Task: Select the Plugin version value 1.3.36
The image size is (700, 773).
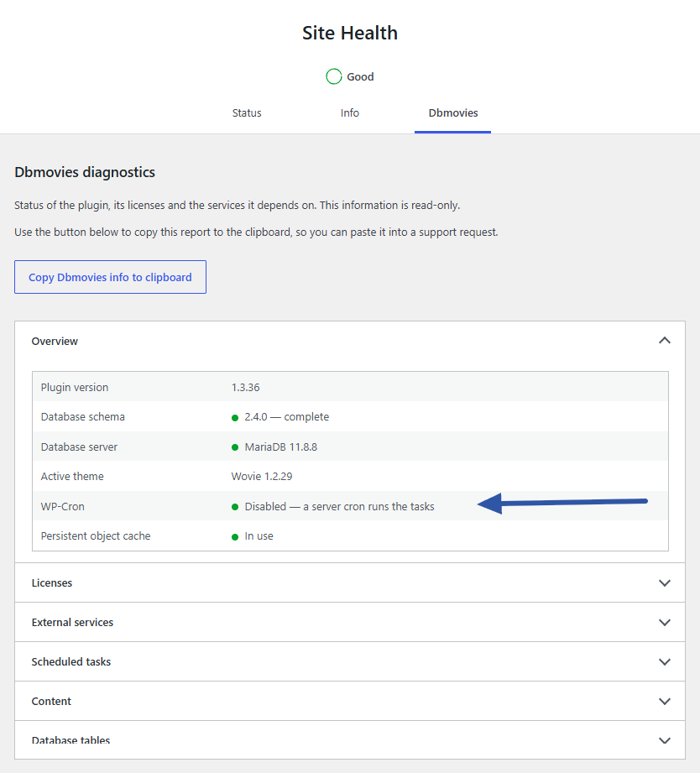Action: coord(245,388)
